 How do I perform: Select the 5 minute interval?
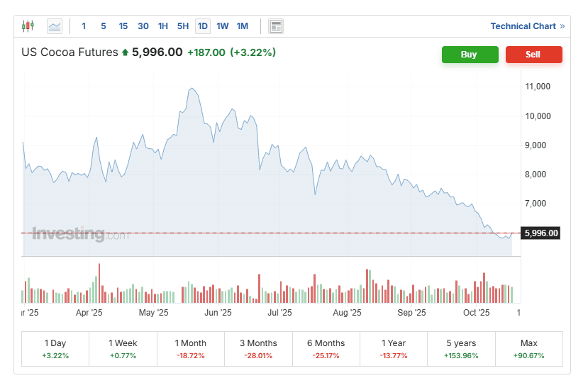pos(104,26)
